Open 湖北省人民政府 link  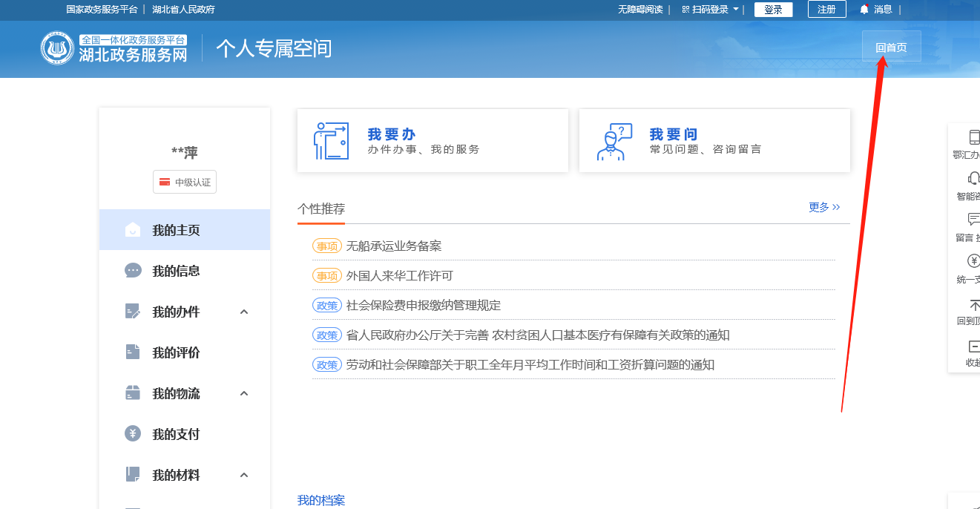183,10
